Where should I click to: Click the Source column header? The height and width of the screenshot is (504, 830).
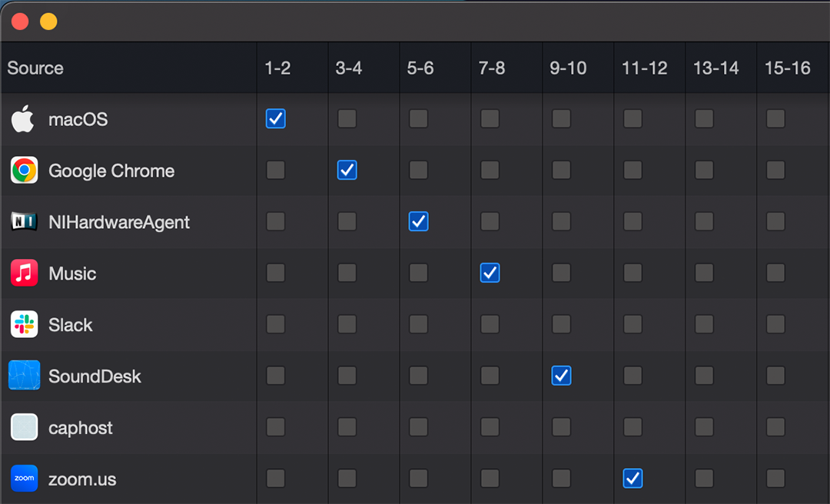click(x=35, y=68)
